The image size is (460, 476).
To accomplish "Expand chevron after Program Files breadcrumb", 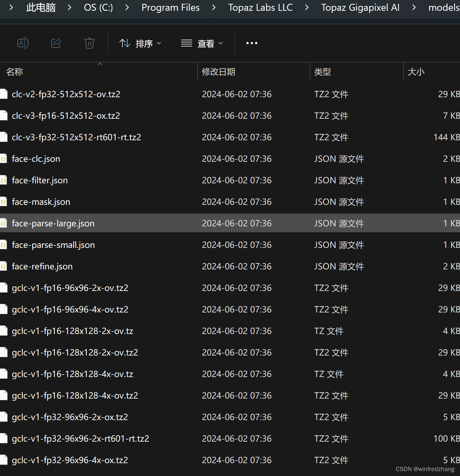I will tap(214, 7).
